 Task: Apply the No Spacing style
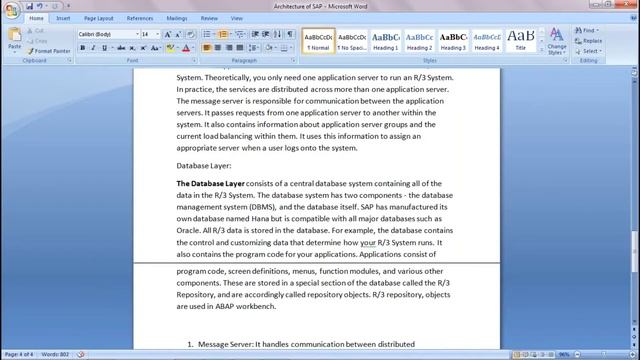[x=351, y=41]
